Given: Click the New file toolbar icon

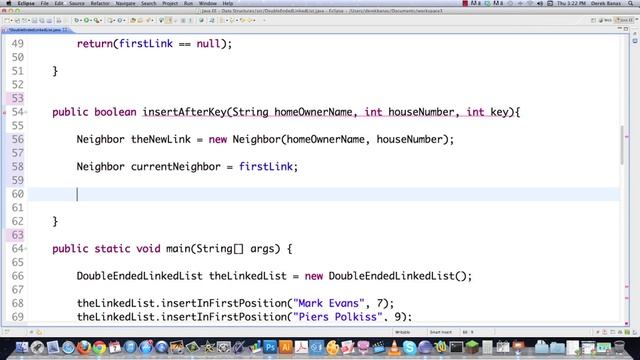Looking at the screenshot, I should pos(7,20).
